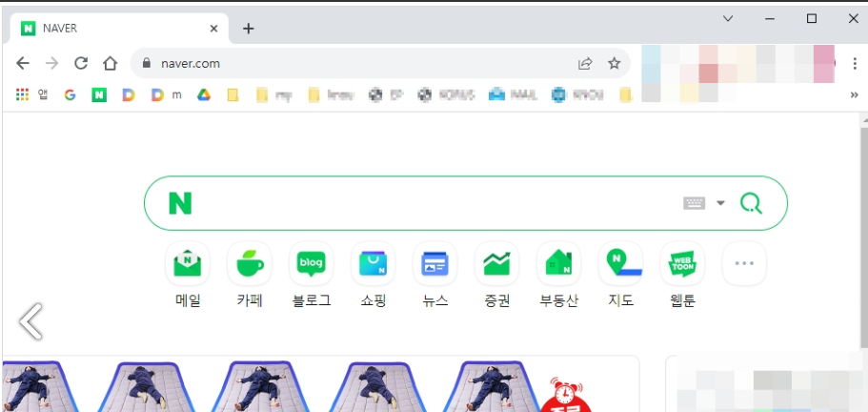Screen dimensions: 868x412
Task: Open the 부동산 real estate icon
Action: point(558,263)
